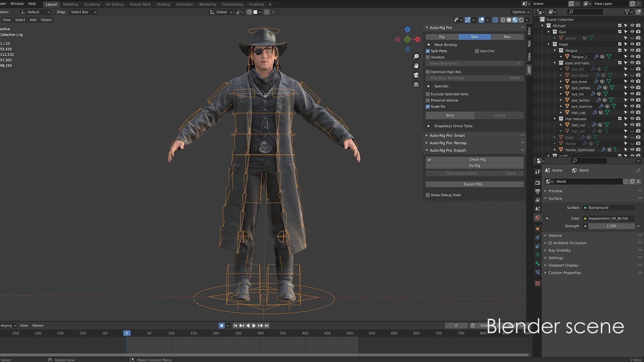Toggle the Split Parts checkbox

click(x=428, y=51)
